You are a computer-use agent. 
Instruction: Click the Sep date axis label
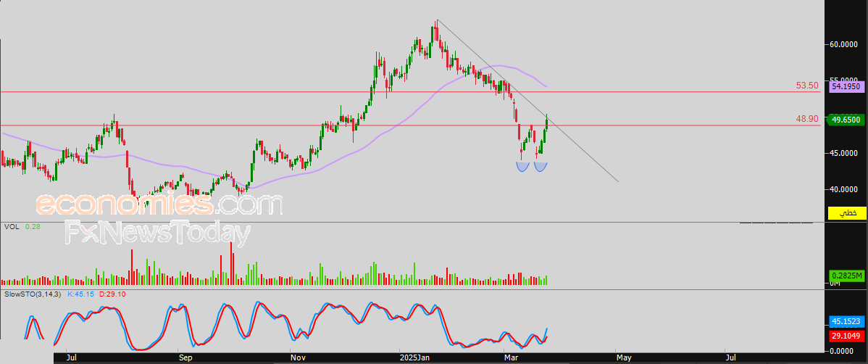coord(185,358)
